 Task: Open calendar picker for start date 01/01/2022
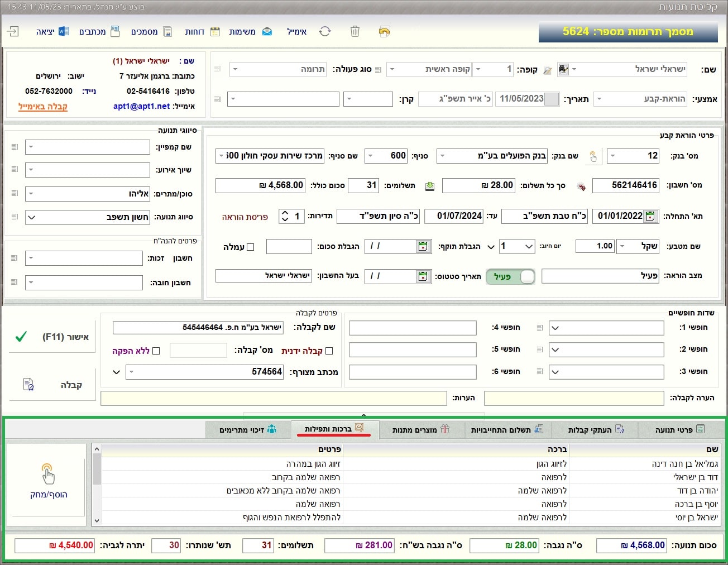tap(650, 216)
